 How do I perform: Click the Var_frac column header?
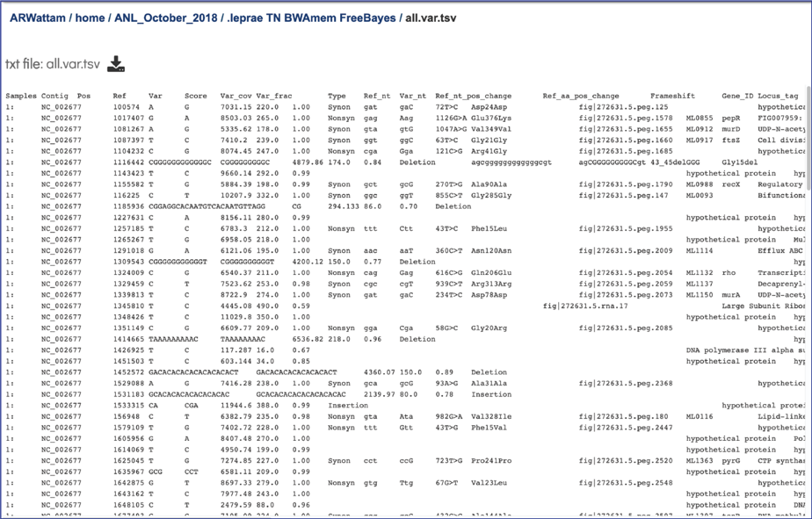[274, 96]
